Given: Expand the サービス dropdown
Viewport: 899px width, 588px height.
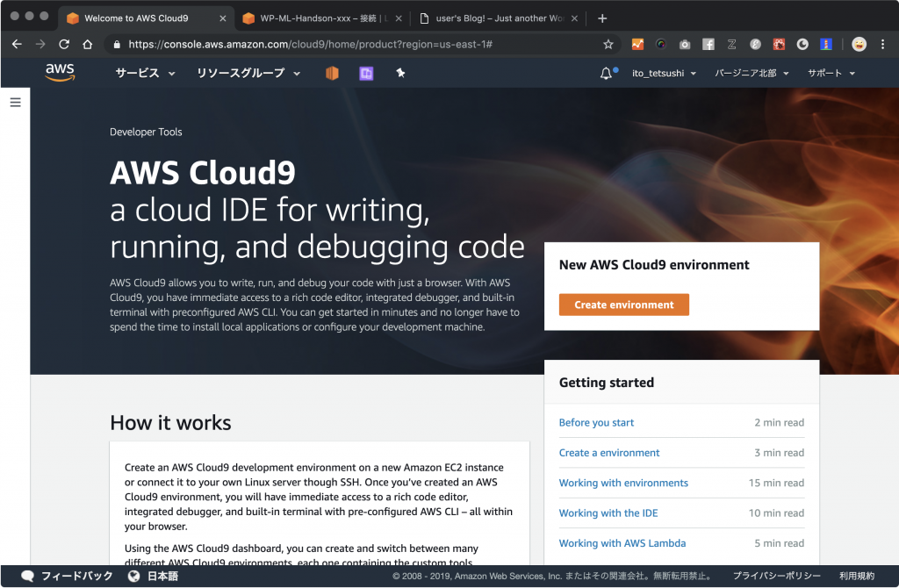Looking at the screenshot, I should pos(145,74).
